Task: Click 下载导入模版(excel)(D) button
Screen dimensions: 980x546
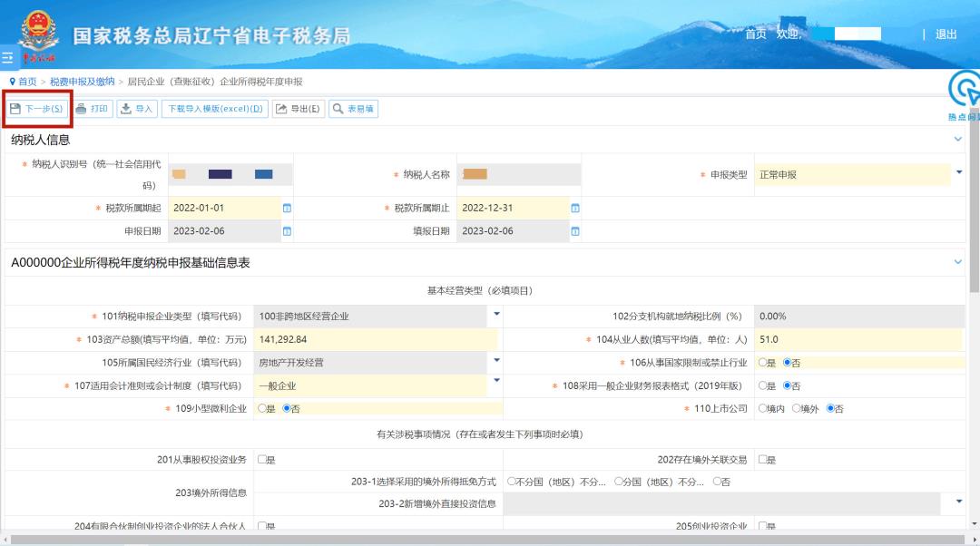Action: [x=214, y=109]
